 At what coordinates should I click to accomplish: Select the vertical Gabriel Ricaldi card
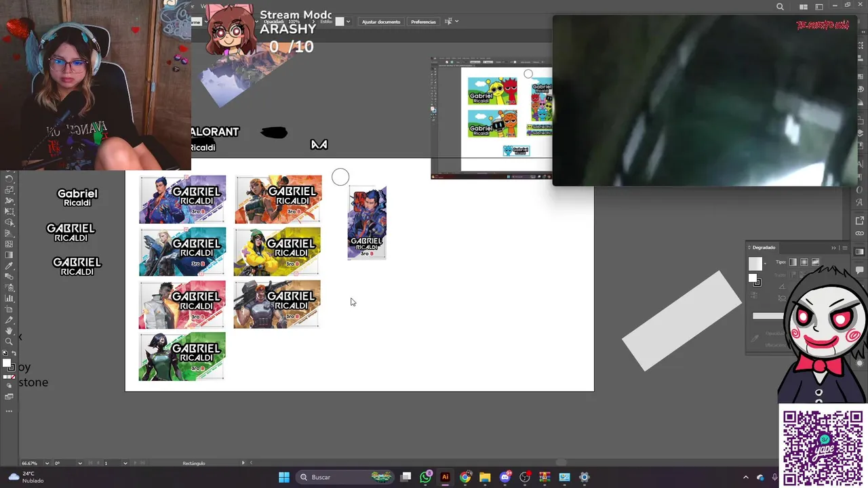(367, 223)
